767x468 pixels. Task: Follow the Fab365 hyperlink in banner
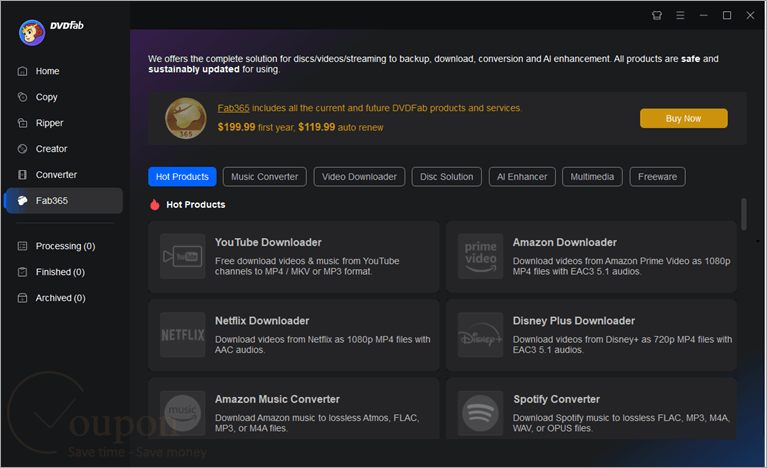[233, 108]
